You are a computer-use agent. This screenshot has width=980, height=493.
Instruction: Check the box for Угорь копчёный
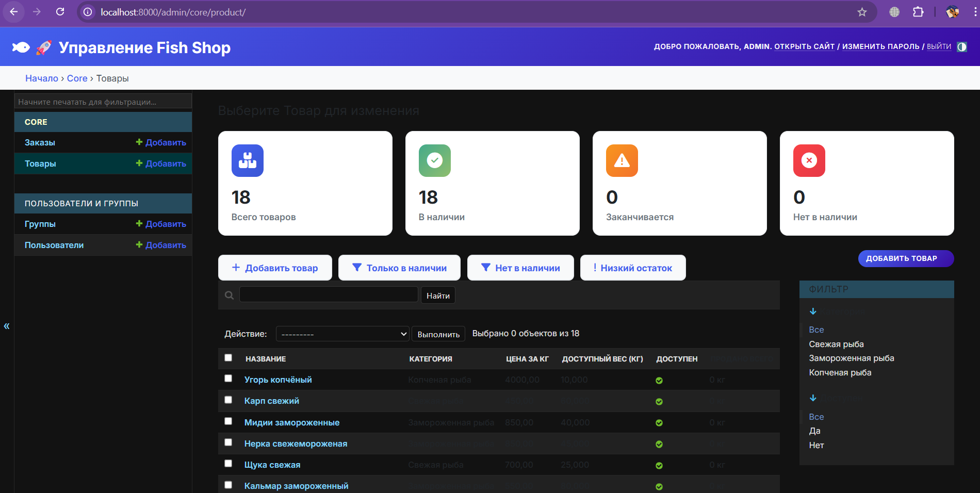coord(228,379)
